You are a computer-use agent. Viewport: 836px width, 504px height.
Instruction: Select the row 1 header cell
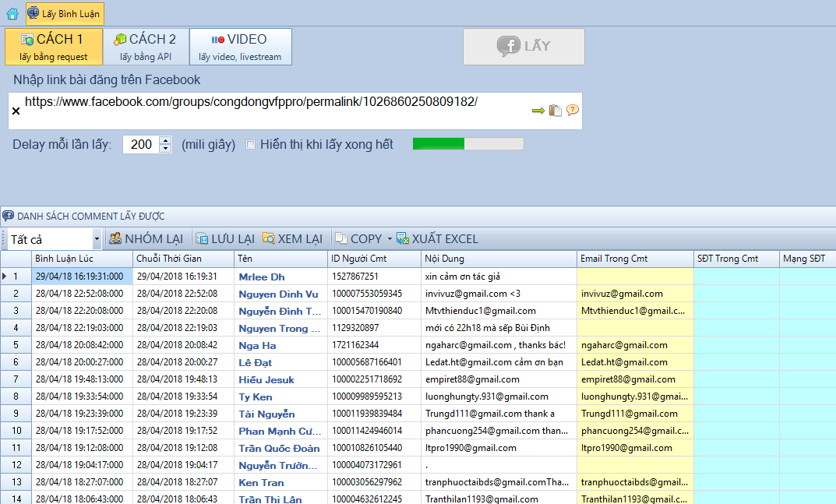16,277
